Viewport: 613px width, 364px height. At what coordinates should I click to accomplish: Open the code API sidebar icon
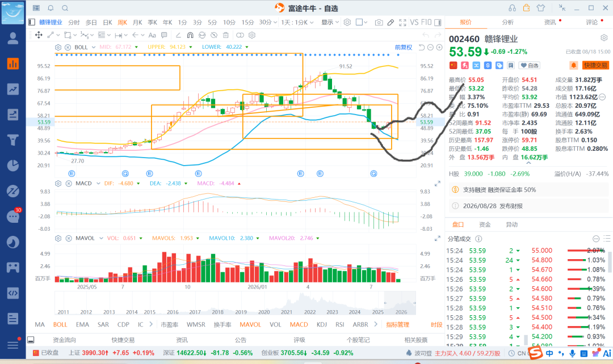[x=13, y=293]
